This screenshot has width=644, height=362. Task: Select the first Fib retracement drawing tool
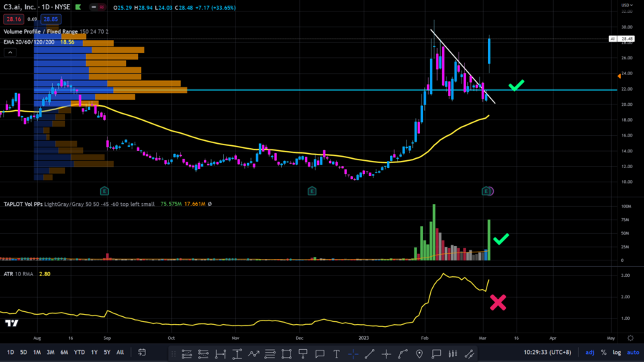click(x=187, y=354)
